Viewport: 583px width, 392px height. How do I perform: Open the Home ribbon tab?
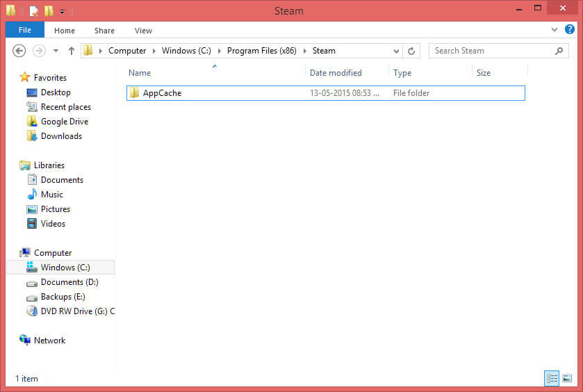point(65,31)
